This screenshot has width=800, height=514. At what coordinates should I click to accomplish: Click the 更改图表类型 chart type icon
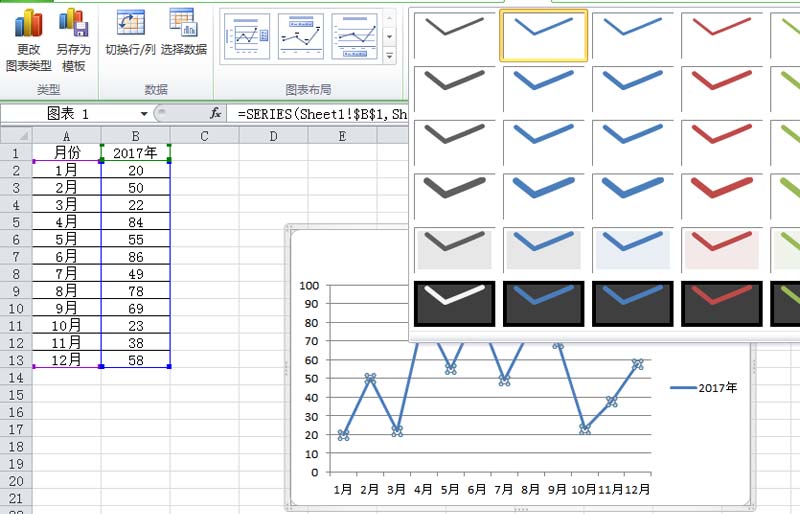pos(28,24)
